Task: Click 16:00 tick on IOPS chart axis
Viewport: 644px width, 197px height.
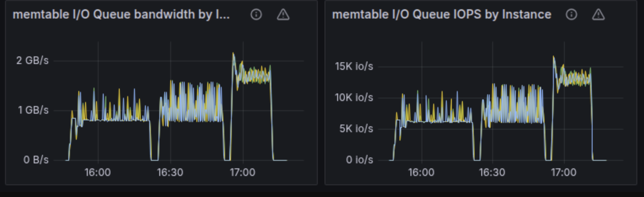Action: click(x=421, y=173)
